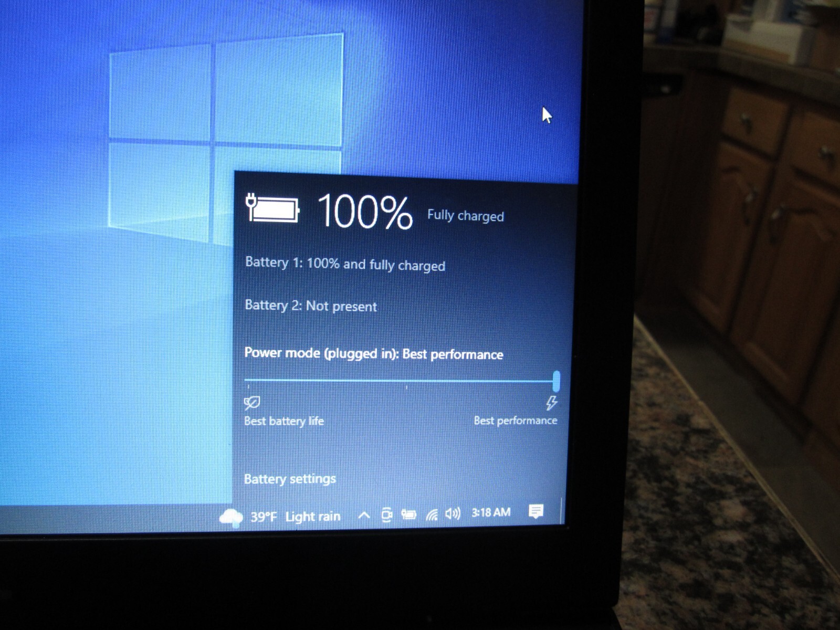Click the plugged-in battery icon in flyout
The height and width of the screenshot is (630, 840).
(x=273, y=208)
